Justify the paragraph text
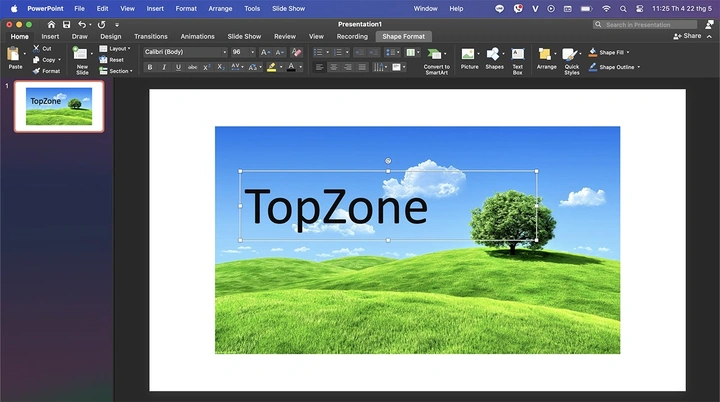This screenshot has width=720, height=402. [x=362, y=67]
